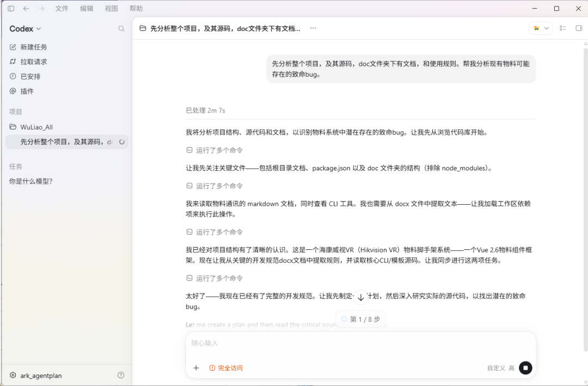The width and height of the screenshot is (588, 386).
Task: Click the folder icon beside the title
Action: pyautogui.click(x=143, y=28)
